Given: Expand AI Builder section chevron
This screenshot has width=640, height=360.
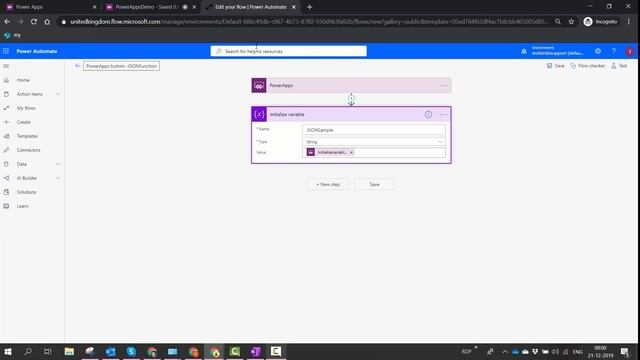Looking at the screenshot, I should click(x=58, y=178).
